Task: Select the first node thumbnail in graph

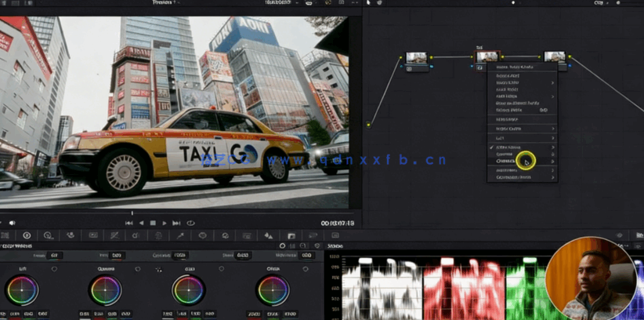Action: coord(417,57)
